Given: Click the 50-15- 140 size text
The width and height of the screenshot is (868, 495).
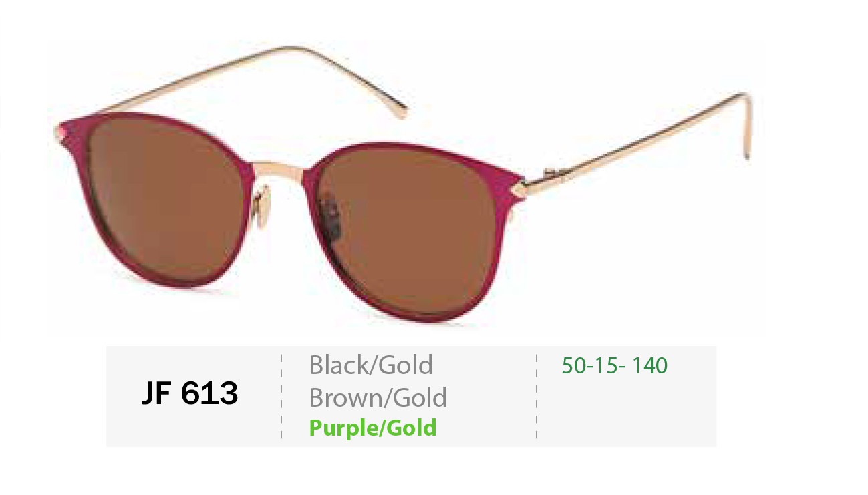Looking at the screenshot, I should tap(614, 365).
